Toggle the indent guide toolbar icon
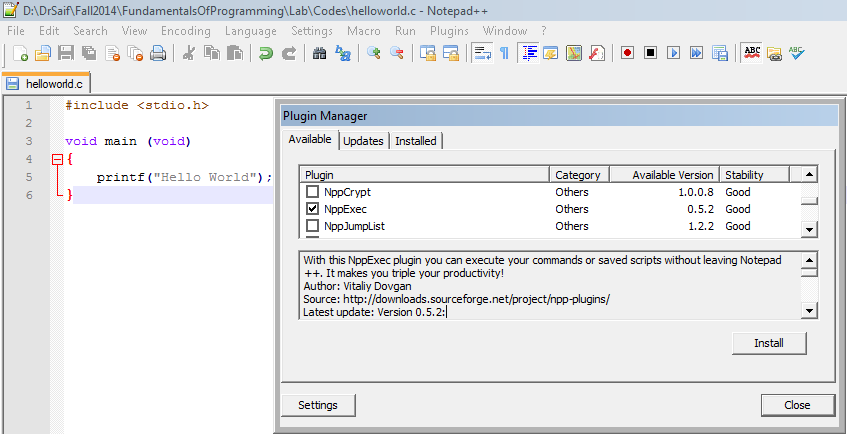Viewport: 847px width, 434px height. (530, 53)
